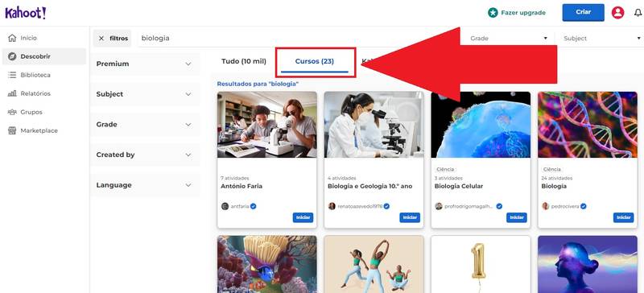Select Descobrir in the sidebar

44,56
